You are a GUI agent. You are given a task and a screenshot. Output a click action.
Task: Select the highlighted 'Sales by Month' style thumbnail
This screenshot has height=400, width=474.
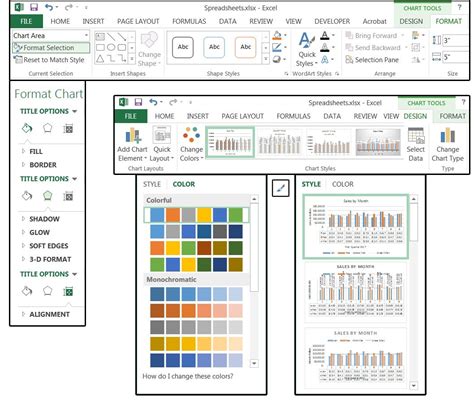pos(355,227)
